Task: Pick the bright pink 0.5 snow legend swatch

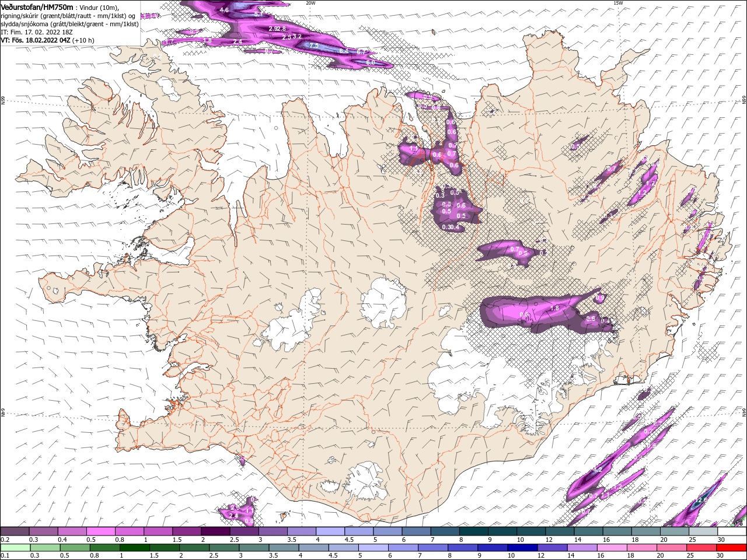Action: pos(100,531)
